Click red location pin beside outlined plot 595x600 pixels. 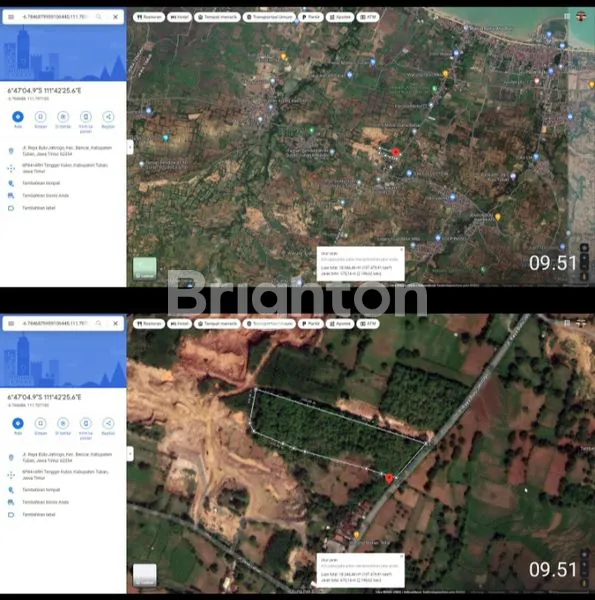[389, 478]
